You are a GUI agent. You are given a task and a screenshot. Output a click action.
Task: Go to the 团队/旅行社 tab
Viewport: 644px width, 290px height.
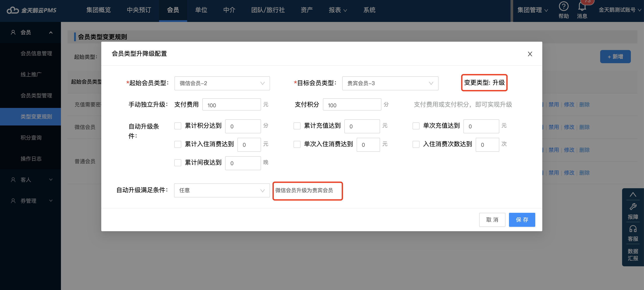pyautogui.click(x=268, y=10)
